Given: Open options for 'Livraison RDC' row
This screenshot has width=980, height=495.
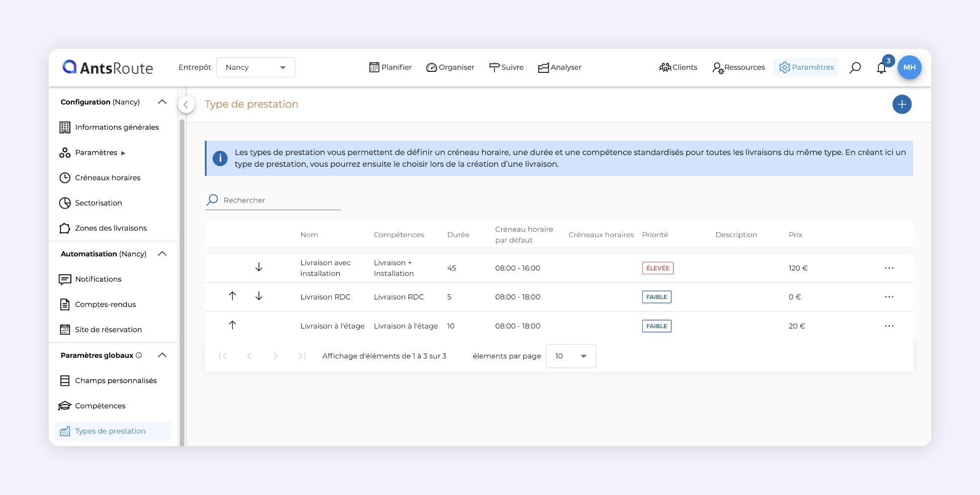Looking at the screenshot, I should click(x=889, y=296).
